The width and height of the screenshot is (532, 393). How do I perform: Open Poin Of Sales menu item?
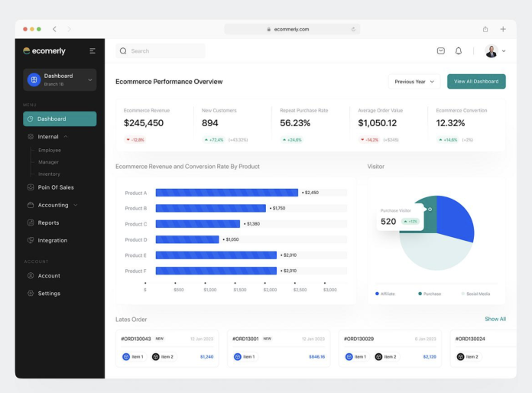56,187
